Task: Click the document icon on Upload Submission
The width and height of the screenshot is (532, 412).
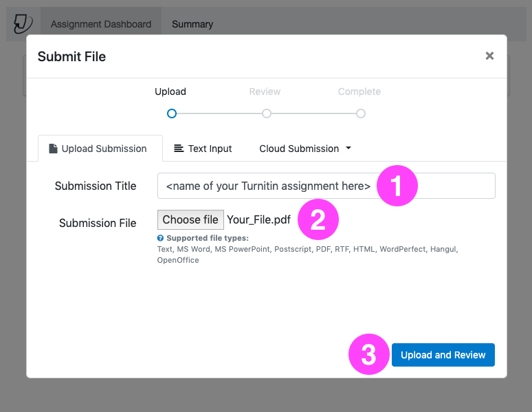Action: pos(53,149)
